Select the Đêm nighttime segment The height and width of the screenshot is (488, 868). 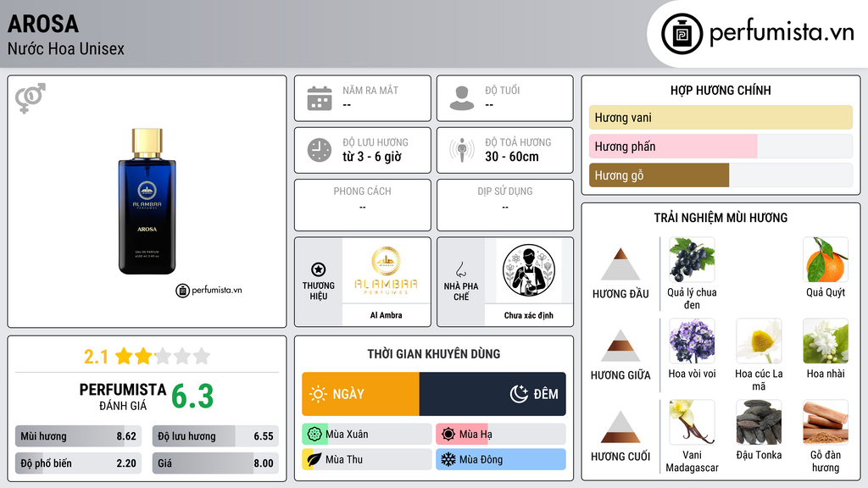pos(492,394)
